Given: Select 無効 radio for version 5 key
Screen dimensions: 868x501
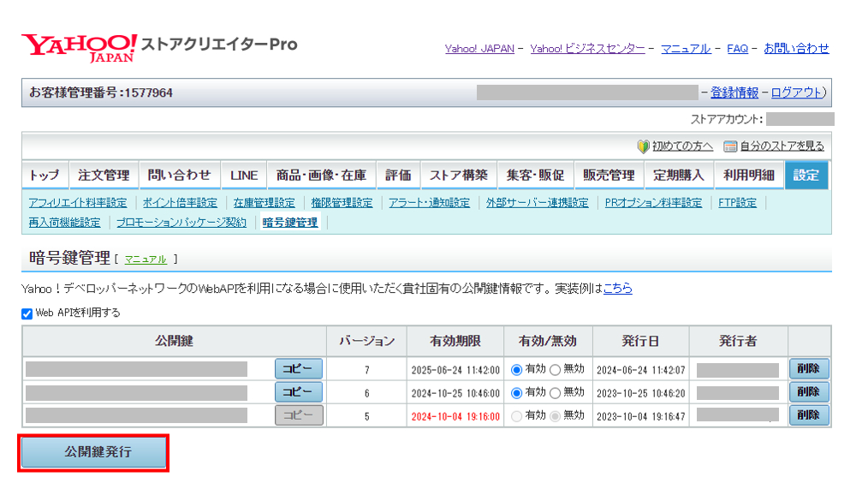Looking at the screenshot, I should click(556, 416).
